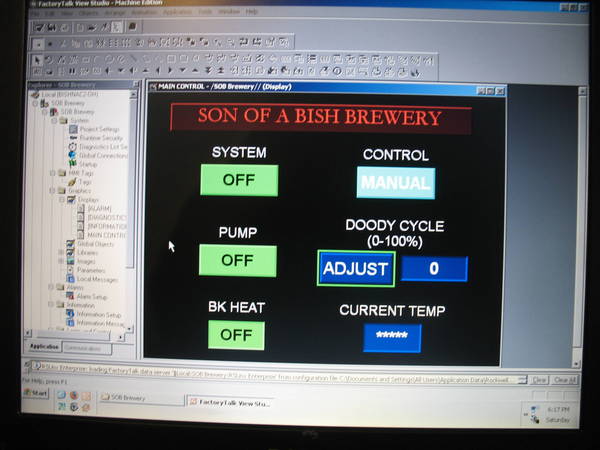Click the Clear All diagnostics button
Image resolution: width=600 pixels, height=450 pixels.
pyautogui.click(x=565, y=380)
